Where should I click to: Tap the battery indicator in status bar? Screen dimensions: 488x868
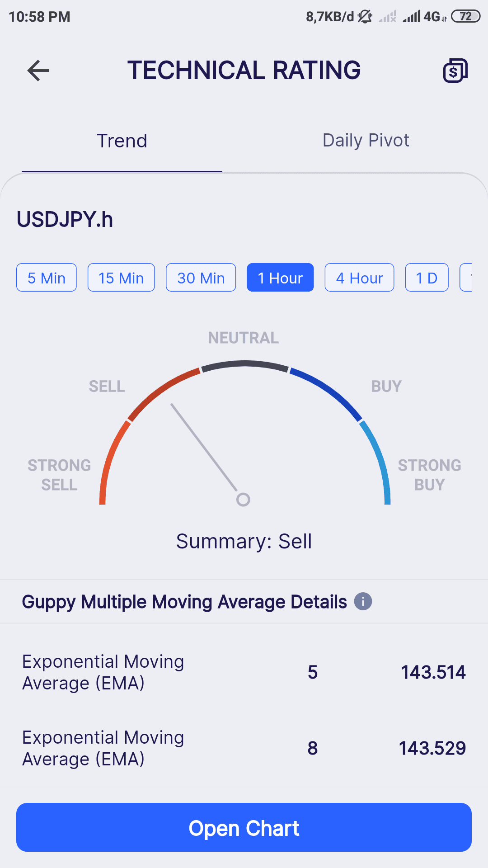point(465,17)
